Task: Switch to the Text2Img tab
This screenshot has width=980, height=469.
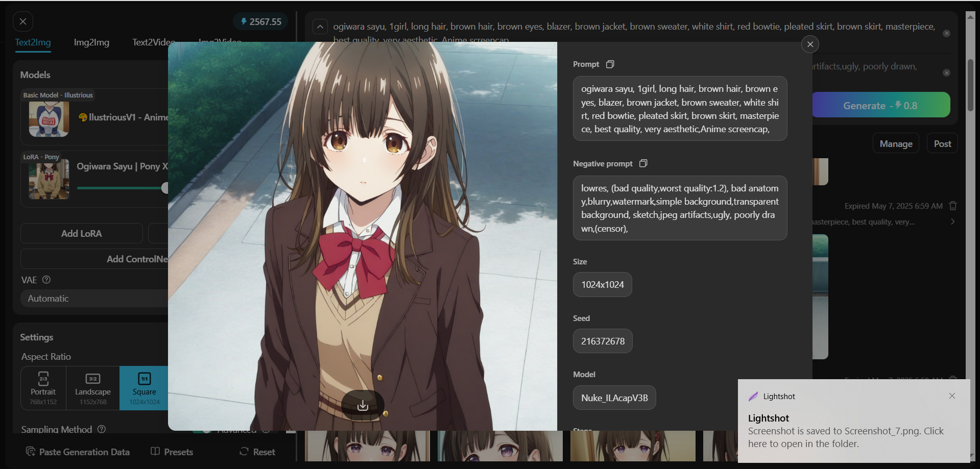Action: coord(33,42)
